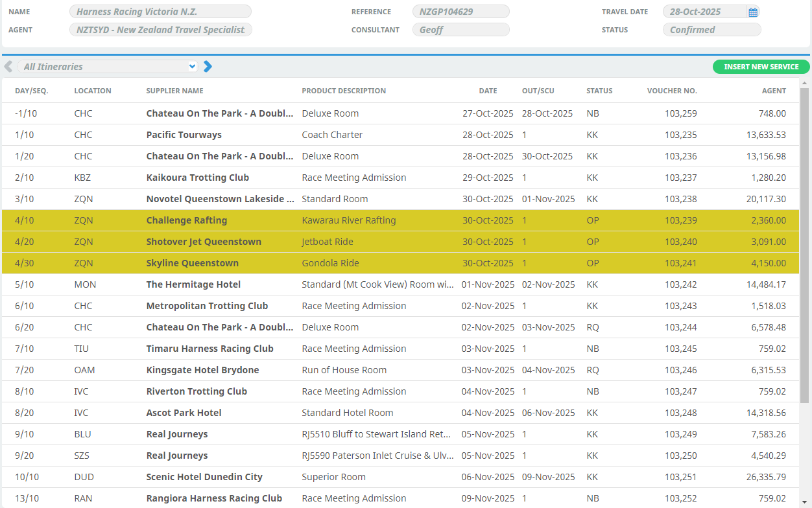Click location MON cell
Image resolution: width=812 pixels, height=508 pixels.
[x=85, y=284]
